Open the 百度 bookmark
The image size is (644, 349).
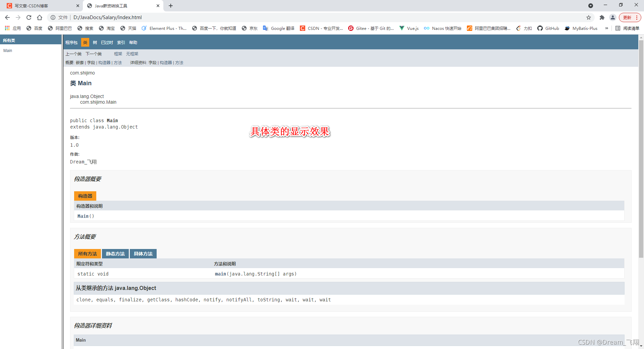click(x=34, y=28)
